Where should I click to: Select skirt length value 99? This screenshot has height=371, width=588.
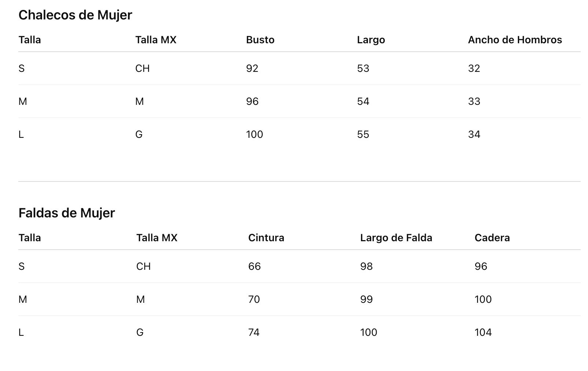coord(366,300)
